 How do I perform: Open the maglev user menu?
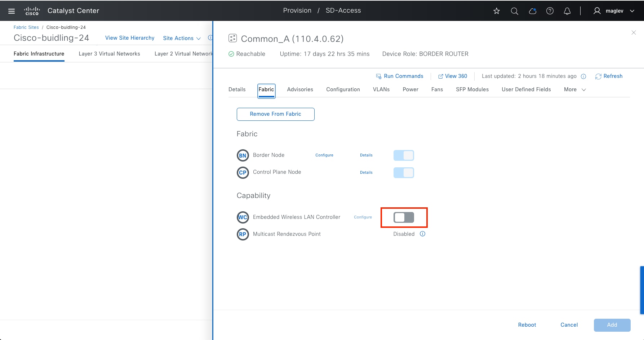[x=614, y=11]
